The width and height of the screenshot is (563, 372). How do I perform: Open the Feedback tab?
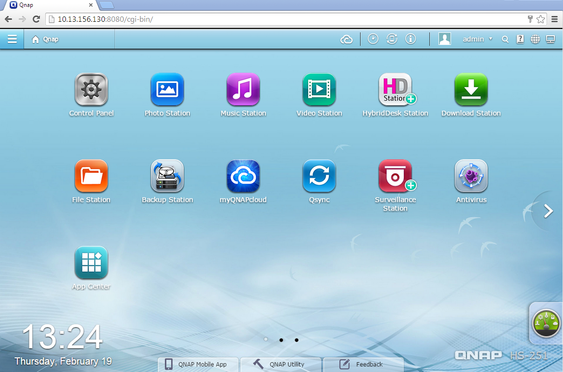click(363, 364)
